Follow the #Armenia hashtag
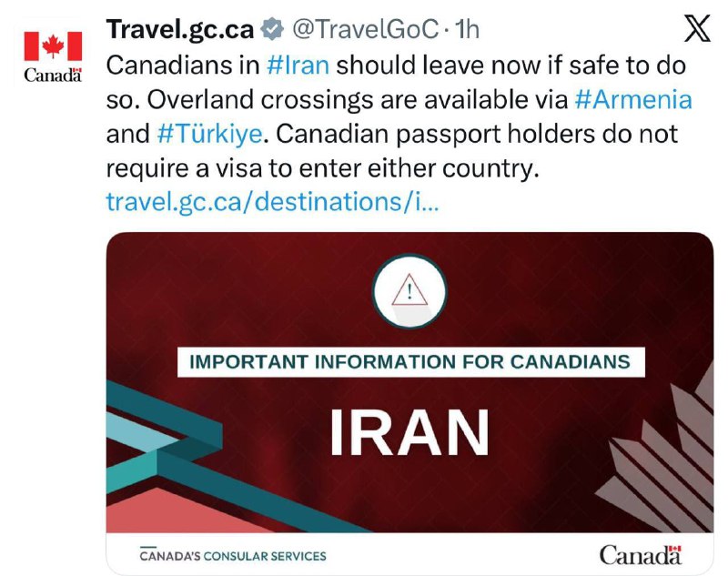The height and width of the screenshot is (576, 728). click(x=633, y=99)
